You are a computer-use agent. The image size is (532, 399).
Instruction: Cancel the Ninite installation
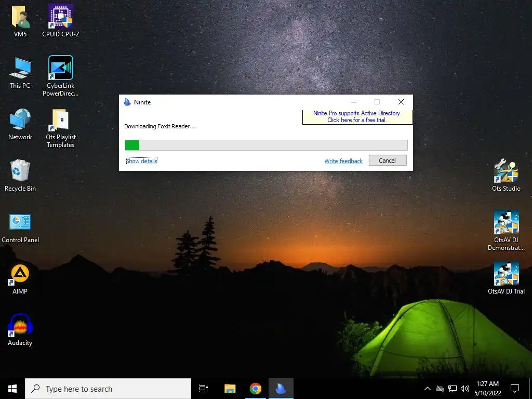(x=388, y=161)
